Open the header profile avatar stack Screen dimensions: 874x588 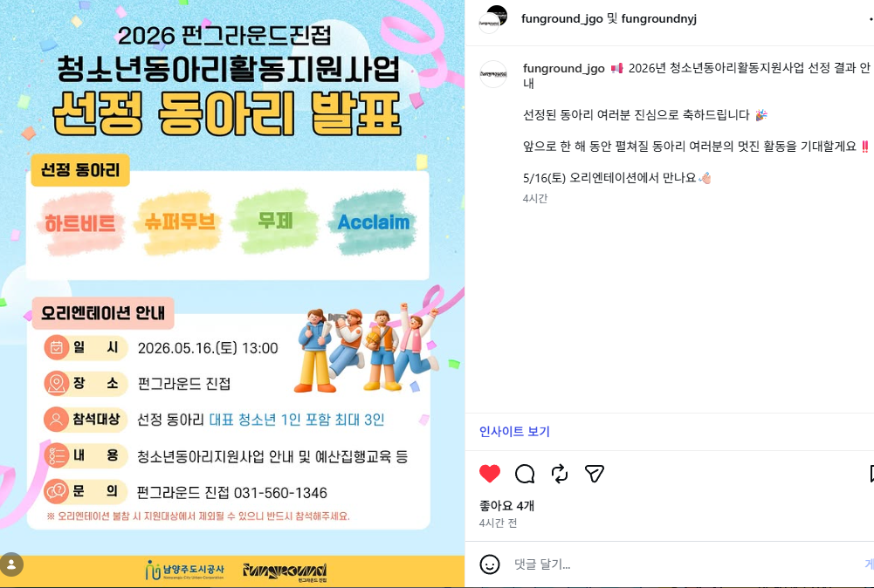pyautogui.click(x=493, y=19)
